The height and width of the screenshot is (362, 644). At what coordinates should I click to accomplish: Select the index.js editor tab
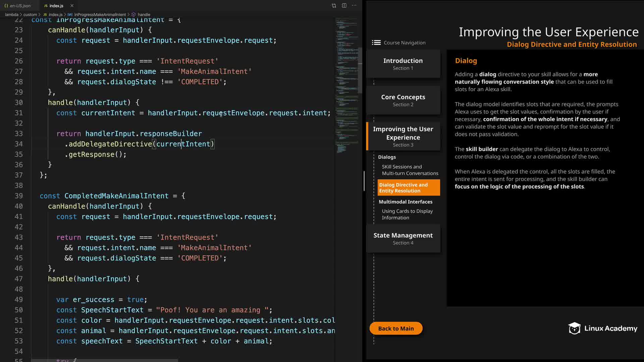pyautogui.click(x=56, y=6)
